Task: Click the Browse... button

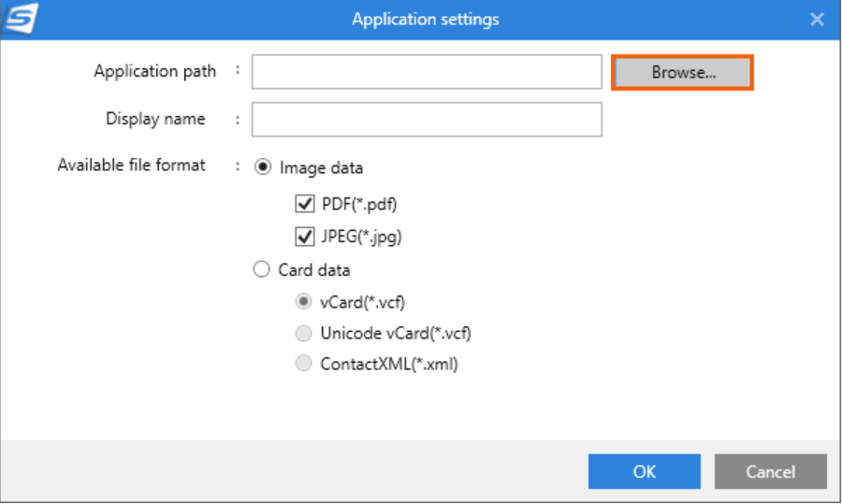Action: 683,72
